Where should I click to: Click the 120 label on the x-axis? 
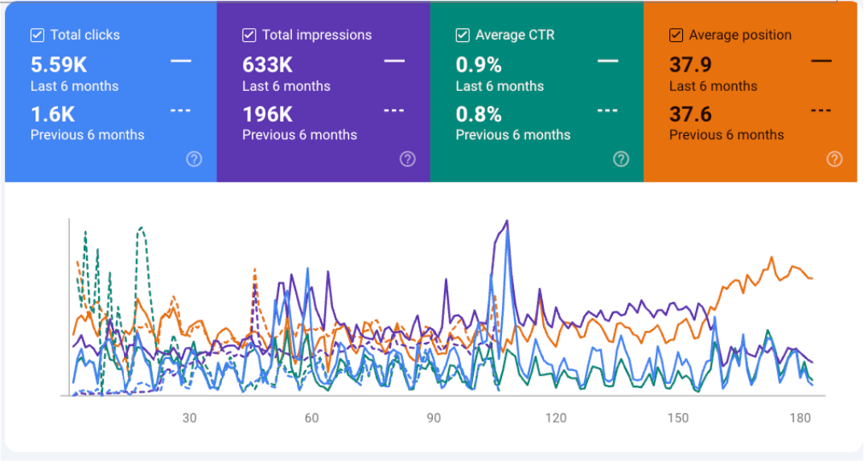pyautogui.click(x=556, y=418)
